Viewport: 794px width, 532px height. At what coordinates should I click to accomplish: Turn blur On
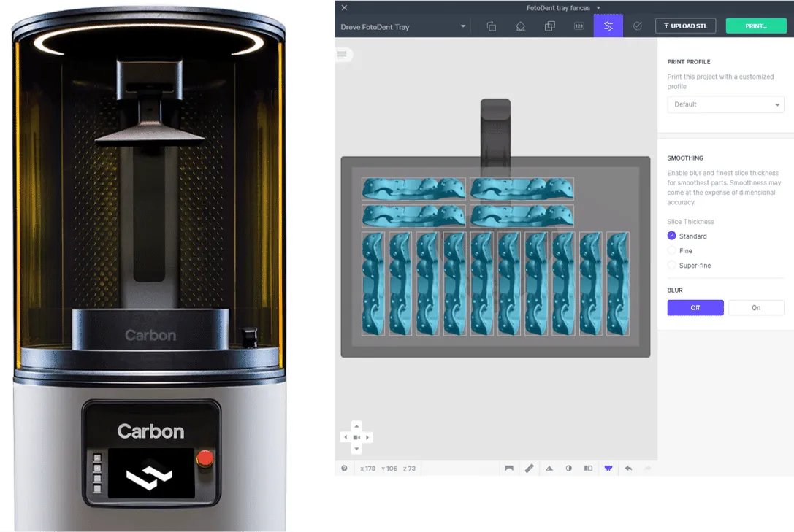(755, 308)
